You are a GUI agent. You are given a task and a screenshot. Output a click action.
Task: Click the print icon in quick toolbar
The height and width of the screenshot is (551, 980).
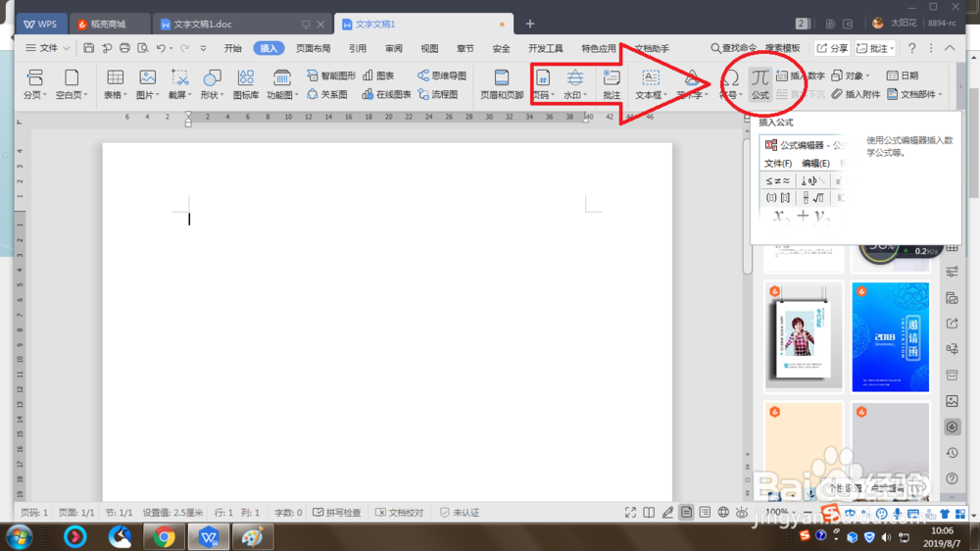[125, 48]
